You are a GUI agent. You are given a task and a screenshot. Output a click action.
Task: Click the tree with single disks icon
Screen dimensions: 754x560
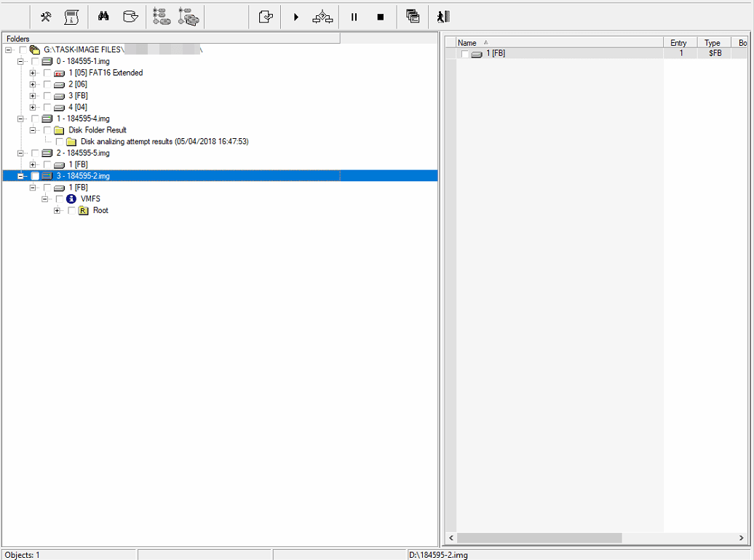pos(162,16)
